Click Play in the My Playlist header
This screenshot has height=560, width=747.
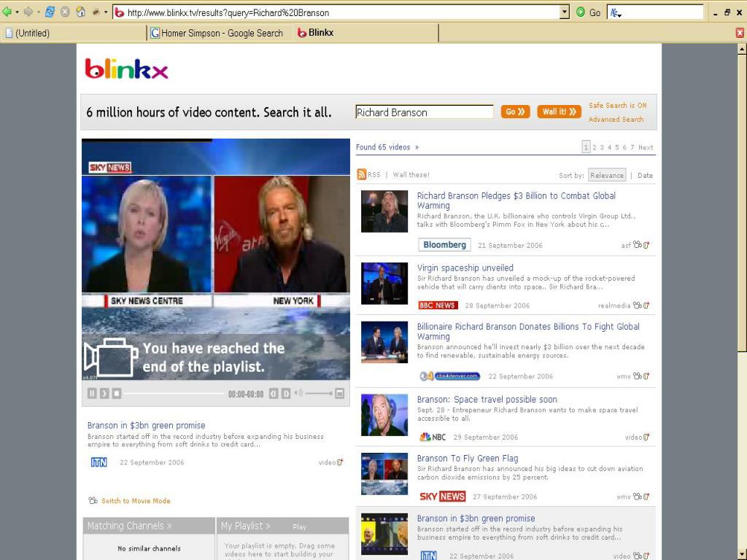pos(299,526)
